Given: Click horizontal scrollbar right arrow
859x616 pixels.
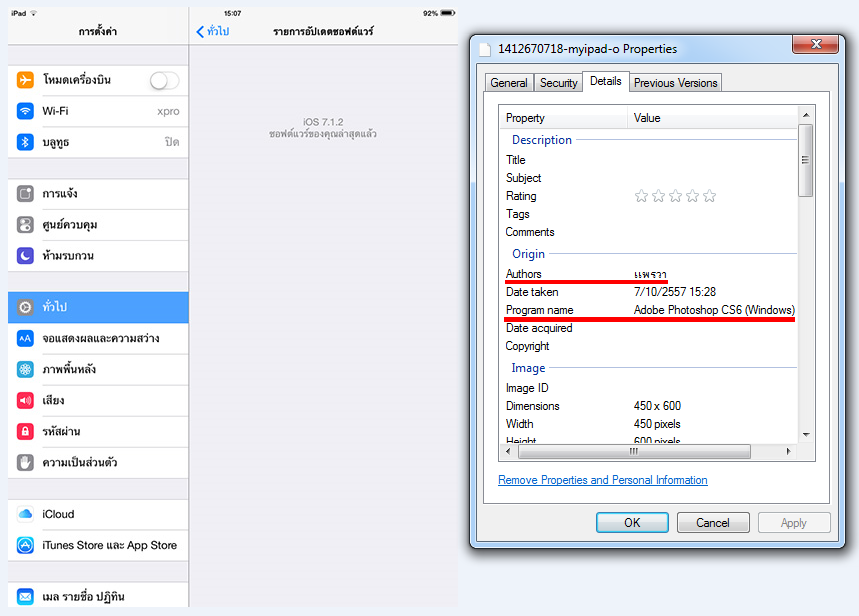Looking at the screenshot, I should tap(788, 452).
